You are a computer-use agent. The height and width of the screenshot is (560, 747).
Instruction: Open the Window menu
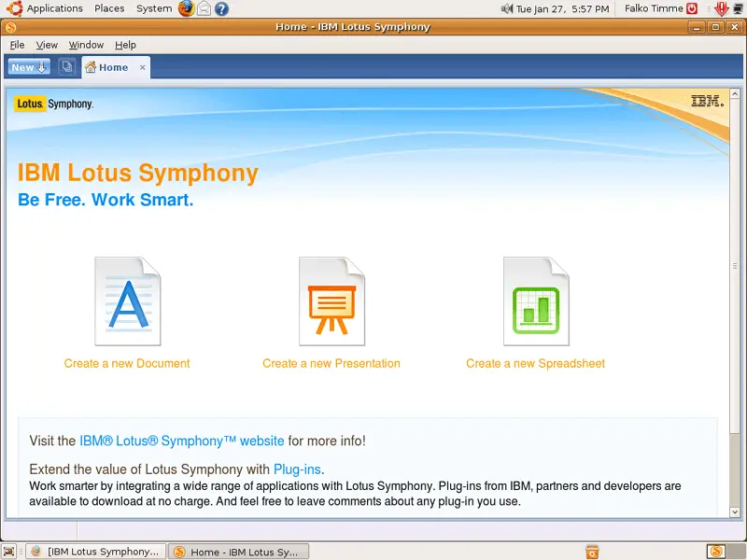(x=86, y=45)
